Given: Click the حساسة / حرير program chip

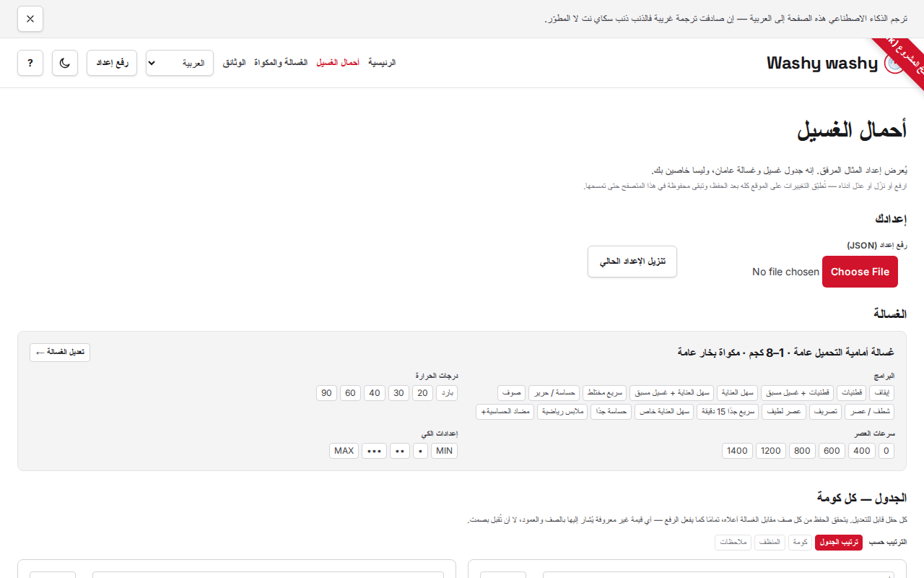Looking at the screenshot, I should click(x=554, y=393).
